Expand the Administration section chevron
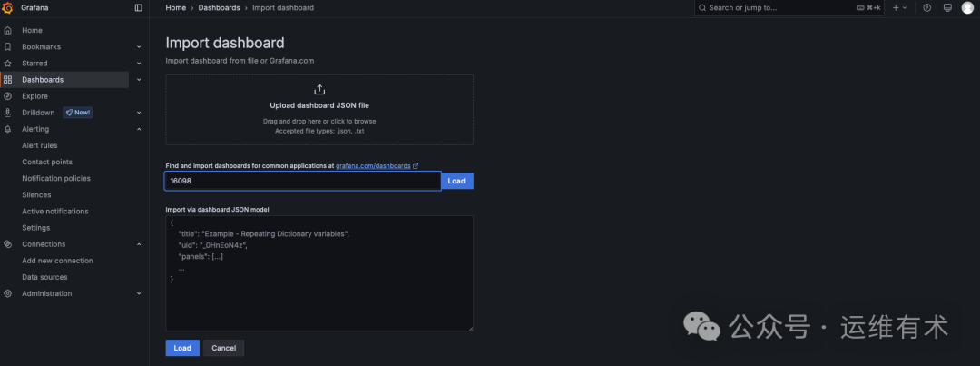This screenshot has width=980, height=366. (139, 293)
